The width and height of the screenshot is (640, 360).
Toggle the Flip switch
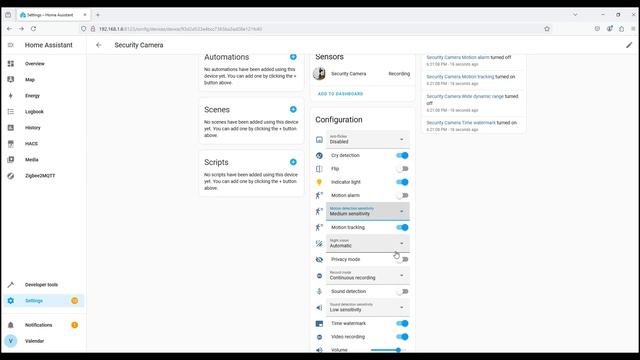point(402,169)
